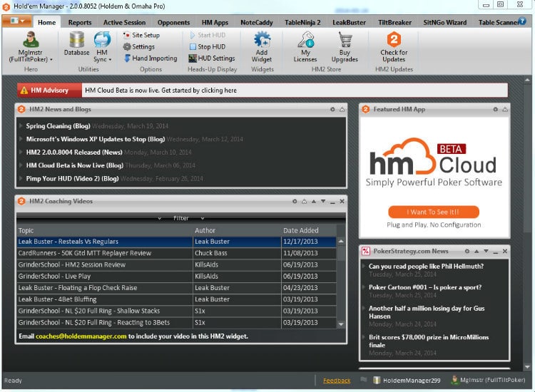Image resolution: width=535 pixels, height=392 pixels.
Task: Switch to the Reports tab
Action: (x=80, y=22)
